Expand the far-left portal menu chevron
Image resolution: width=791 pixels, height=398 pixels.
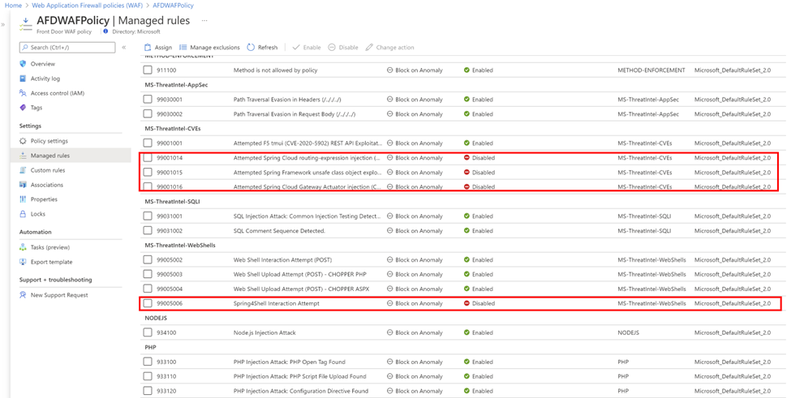coord(3,24)
